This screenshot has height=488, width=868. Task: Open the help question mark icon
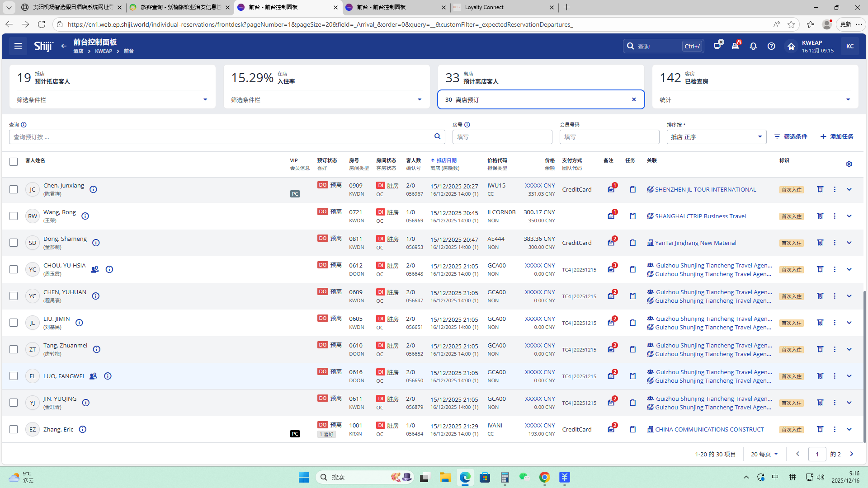[x=771, y=46]
